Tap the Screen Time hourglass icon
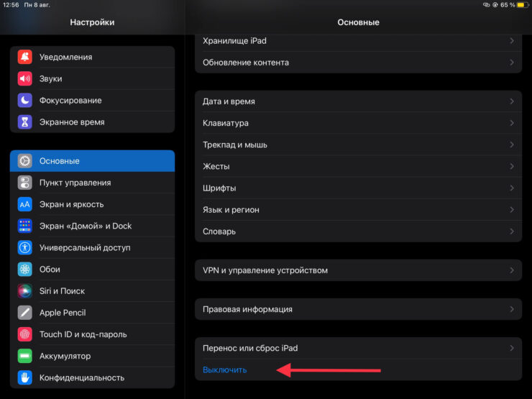Screen dimensions: 532x399 click(x=25, y=122)
